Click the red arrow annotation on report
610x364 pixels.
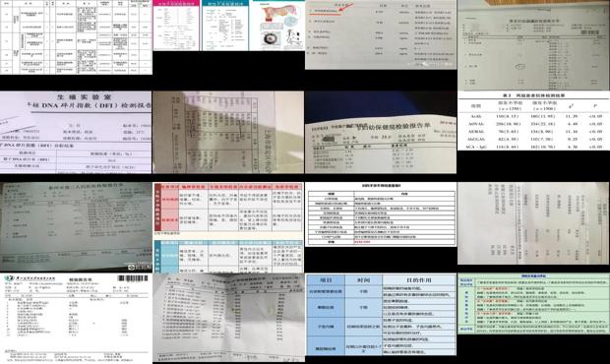point(347,7)
